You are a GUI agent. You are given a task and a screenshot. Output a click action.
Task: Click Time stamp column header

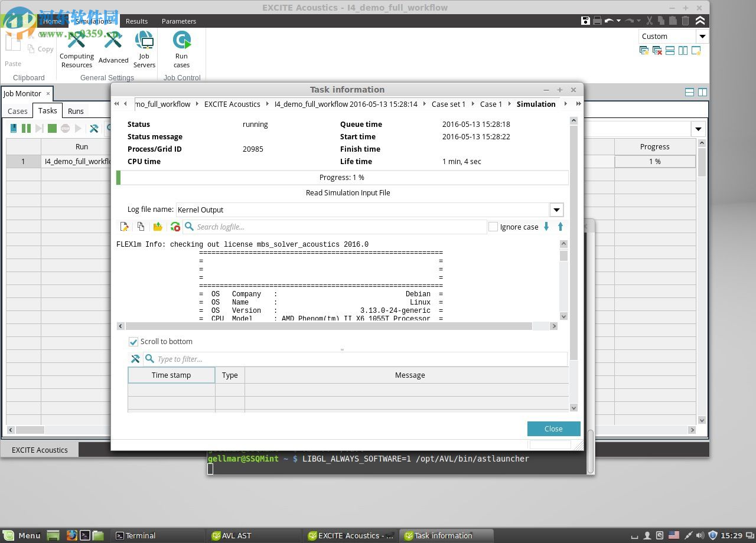click(x=171, y=375)
